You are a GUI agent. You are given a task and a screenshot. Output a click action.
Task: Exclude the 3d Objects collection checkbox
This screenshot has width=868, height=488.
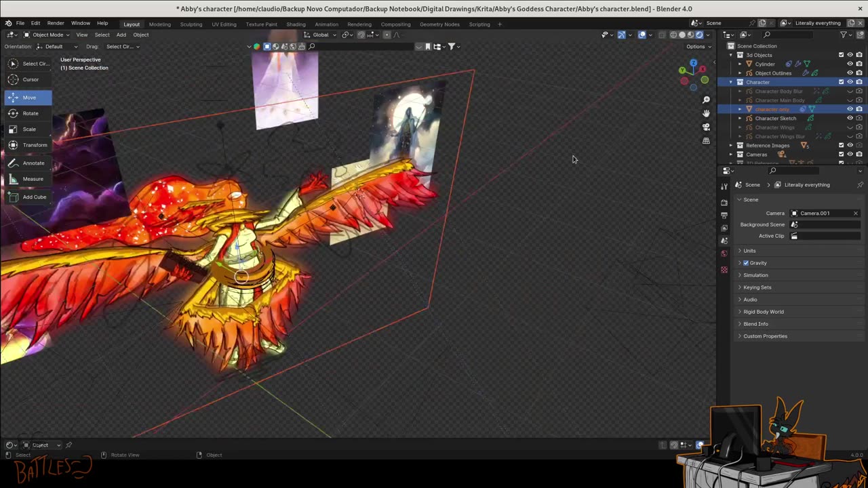coord(842,55)
